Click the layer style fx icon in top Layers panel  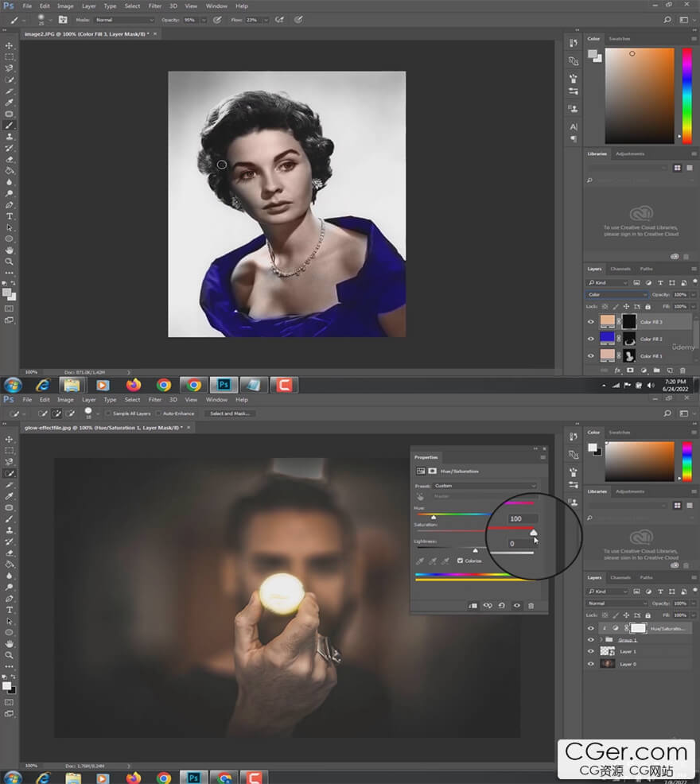pyautogui.click(x=617, y=371)
